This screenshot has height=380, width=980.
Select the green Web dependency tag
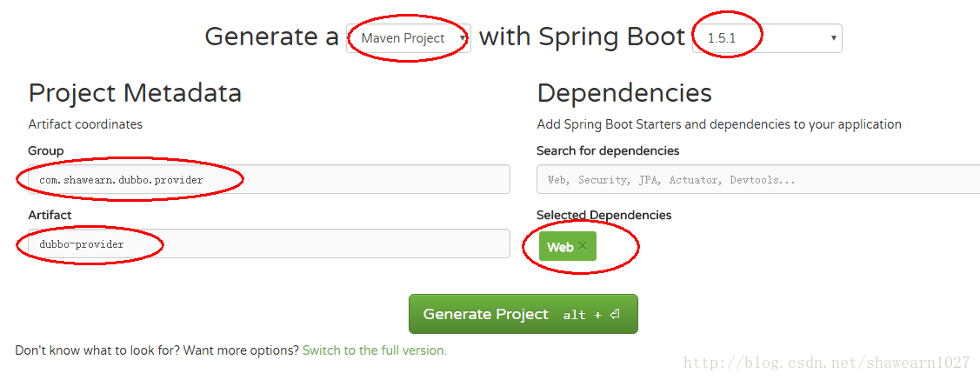(568, 246)
